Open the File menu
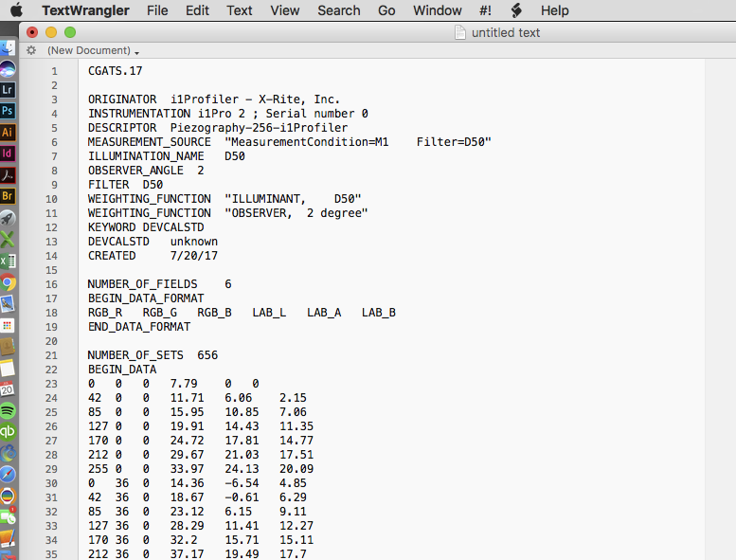736x560 pixels. click(157, 10)
